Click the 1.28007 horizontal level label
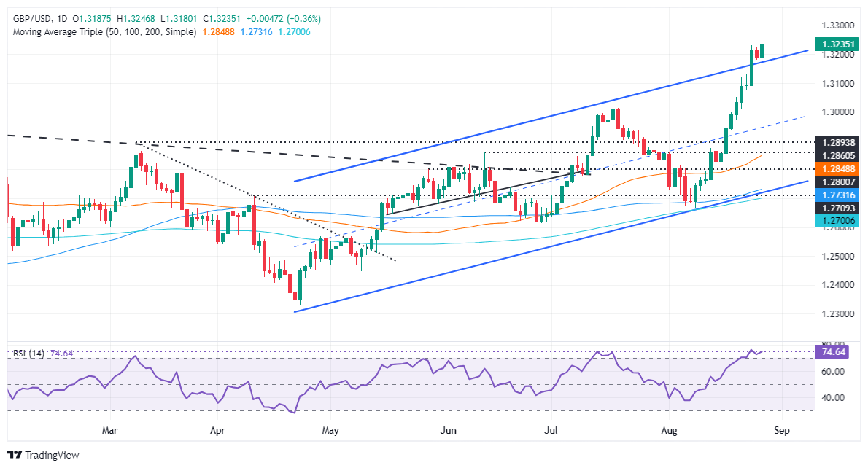 pyautogui.click(x=838, y=182)
